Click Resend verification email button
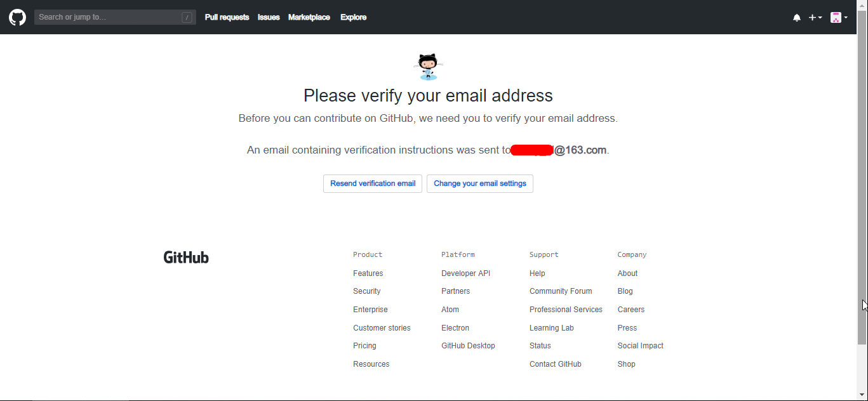 pyautogui.click(x=373, y=183)
